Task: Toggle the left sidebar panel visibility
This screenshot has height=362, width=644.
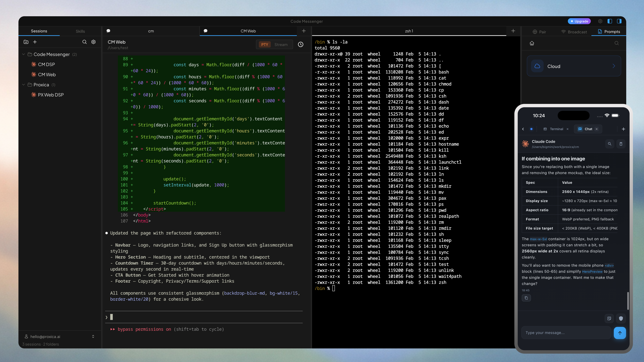Action: [x=610, y=21]
